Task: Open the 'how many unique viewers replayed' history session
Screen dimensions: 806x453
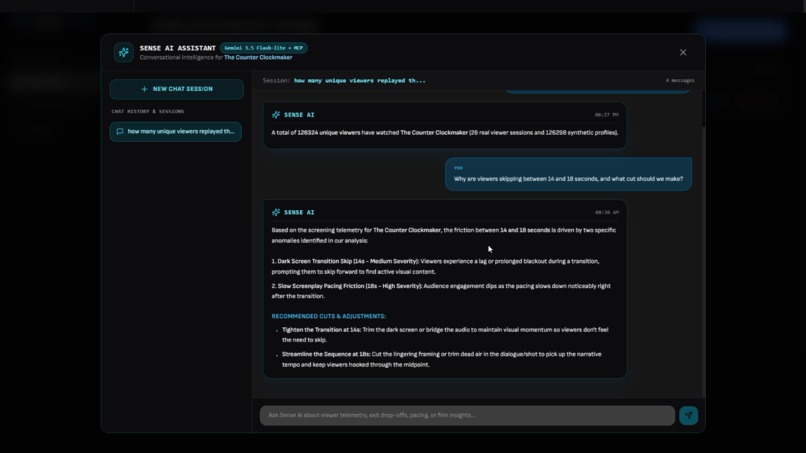Action: (x=176, y=132)
